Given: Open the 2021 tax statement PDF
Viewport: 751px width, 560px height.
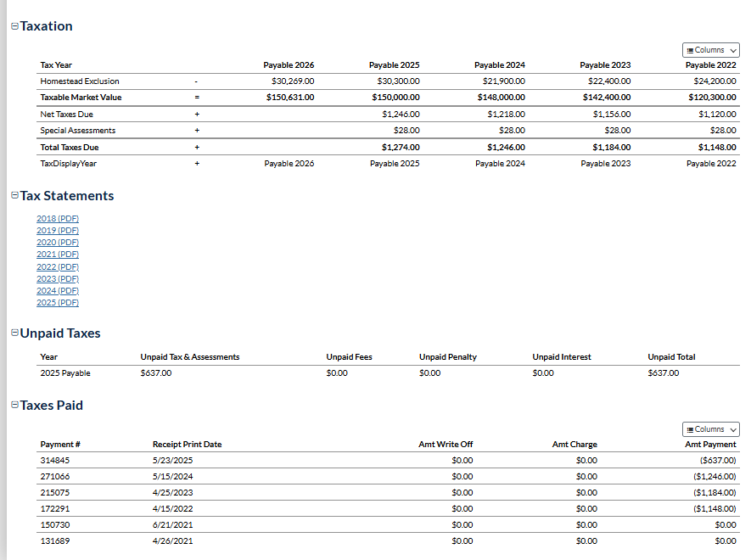Looking at the screenshot, I should pos(58,254).
